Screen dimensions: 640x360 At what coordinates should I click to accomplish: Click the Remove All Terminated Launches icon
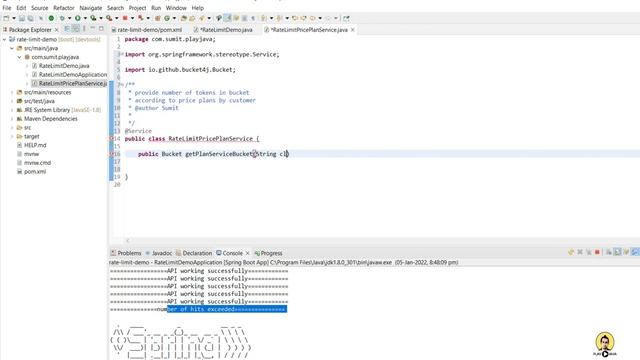[x=589, y=252]
